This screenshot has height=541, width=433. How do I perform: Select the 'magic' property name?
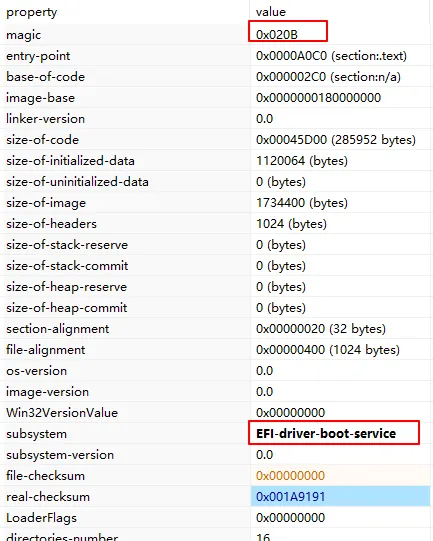click(x=23, y=35)
